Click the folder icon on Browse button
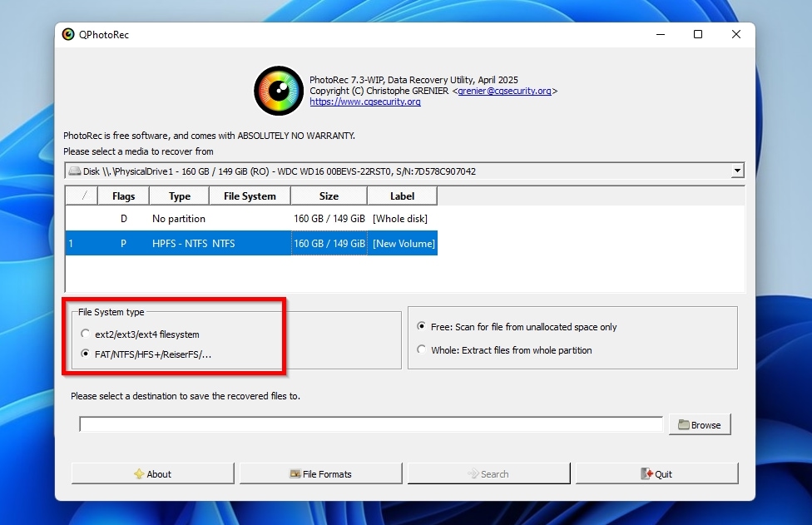The image size is (812, 525). pyautogui.click(x=685, y=424)
